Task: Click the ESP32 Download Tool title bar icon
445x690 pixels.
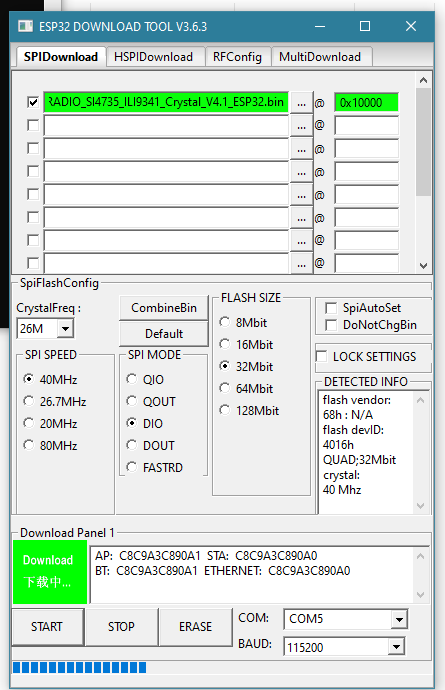Action: pos(25,26)
